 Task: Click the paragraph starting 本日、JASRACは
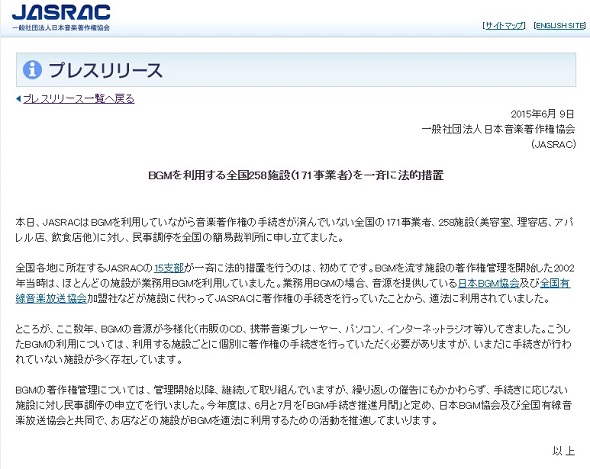coord(295,230)
